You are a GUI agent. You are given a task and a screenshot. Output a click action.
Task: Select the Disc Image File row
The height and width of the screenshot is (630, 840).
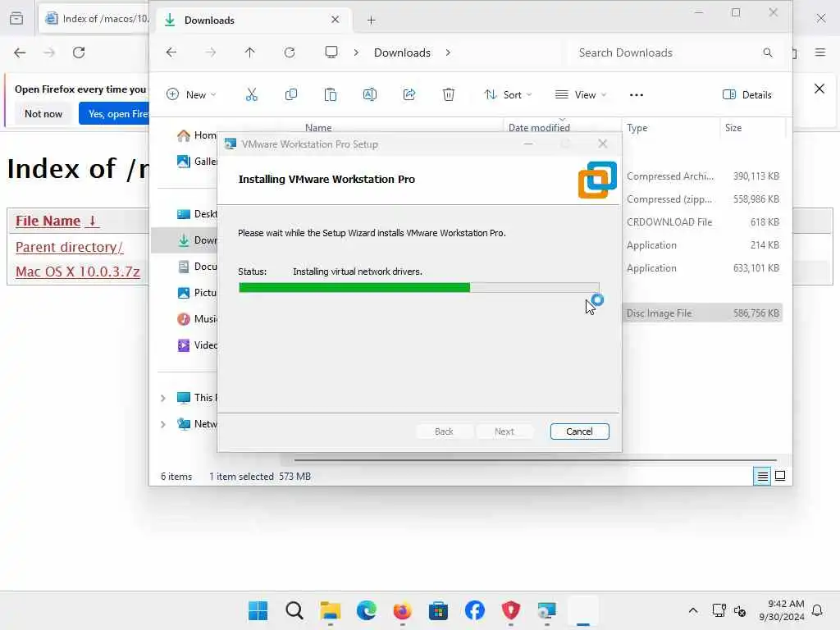pyautogui.click(x=702, y=313)
